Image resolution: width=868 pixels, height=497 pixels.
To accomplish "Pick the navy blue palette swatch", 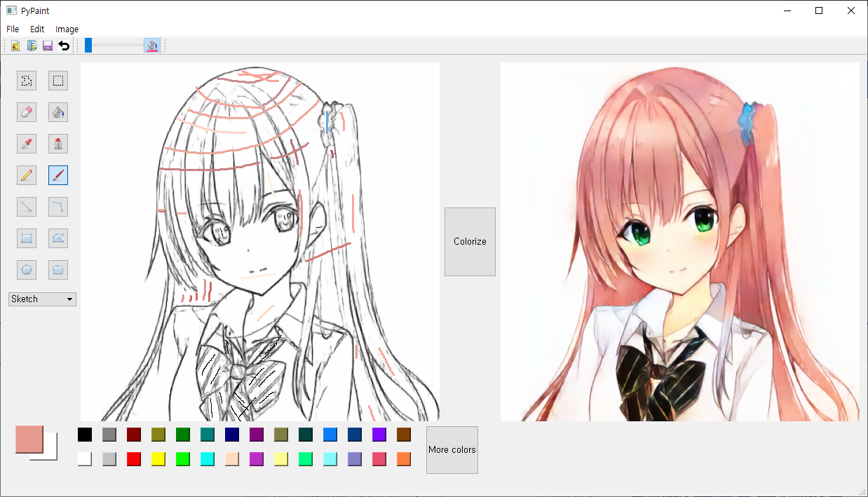I will pyautogui.click(x=232, y=435).
